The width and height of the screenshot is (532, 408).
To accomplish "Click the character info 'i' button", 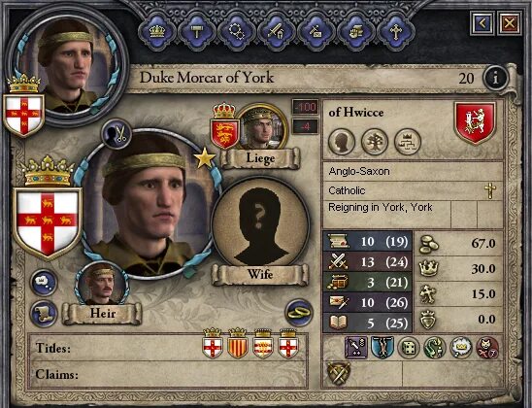I will pyautogui.click(x=496, y=78).
